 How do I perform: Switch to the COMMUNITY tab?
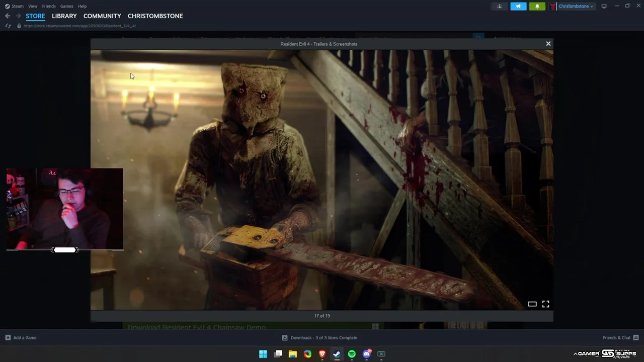pyautogui.click(x=102, y=16)
